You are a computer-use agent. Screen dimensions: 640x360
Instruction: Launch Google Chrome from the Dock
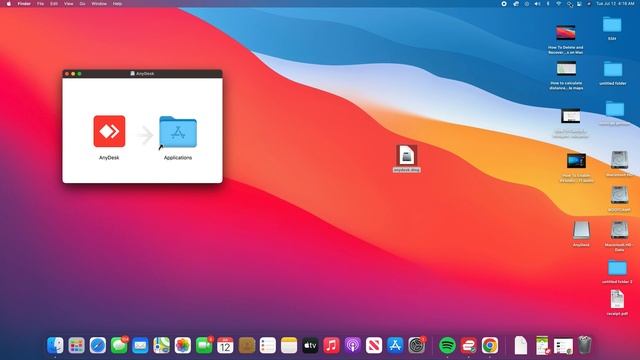pos(490,346)
